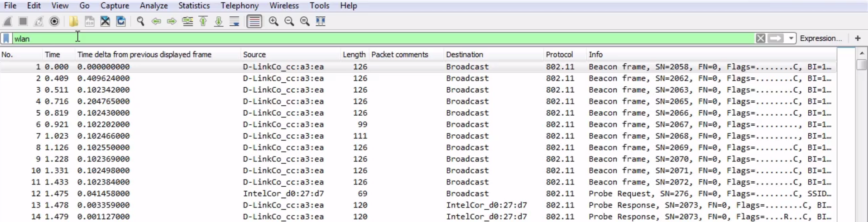Select packet 13 Probe Response row
868x222 pixels.
[418, 205]
